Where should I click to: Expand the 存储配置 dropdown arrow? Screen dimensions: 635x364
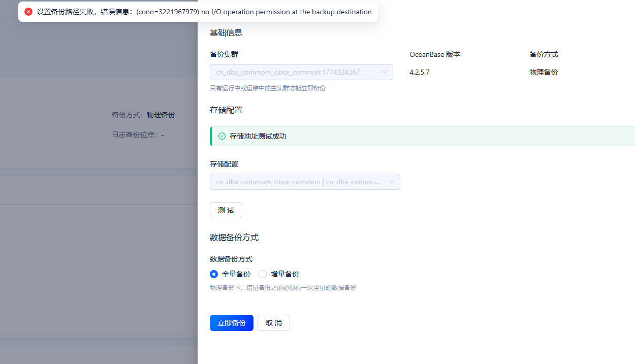click(x=392, y=182)
